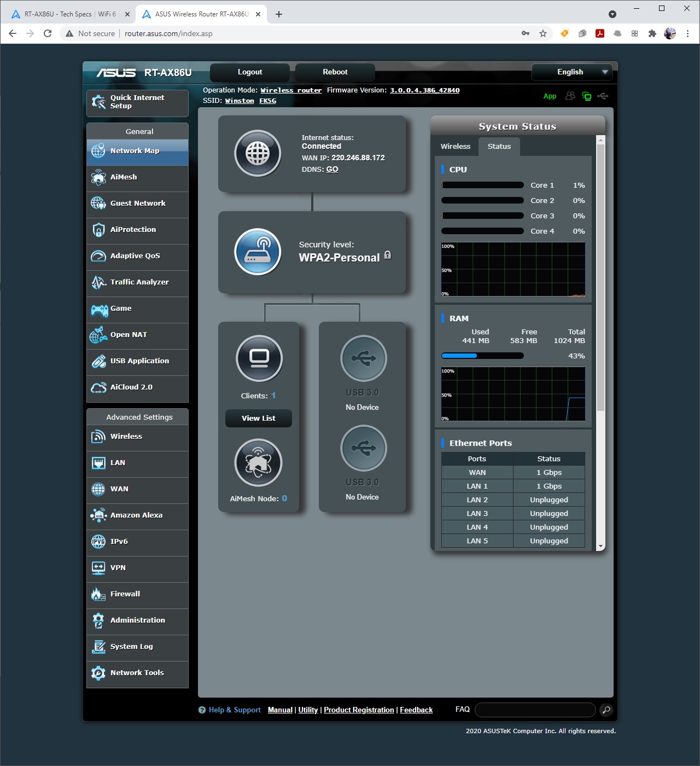Click the Clients computer icon
Viewport: 700px width, 766px height.
pyautogui.click(x=259, y=358)
